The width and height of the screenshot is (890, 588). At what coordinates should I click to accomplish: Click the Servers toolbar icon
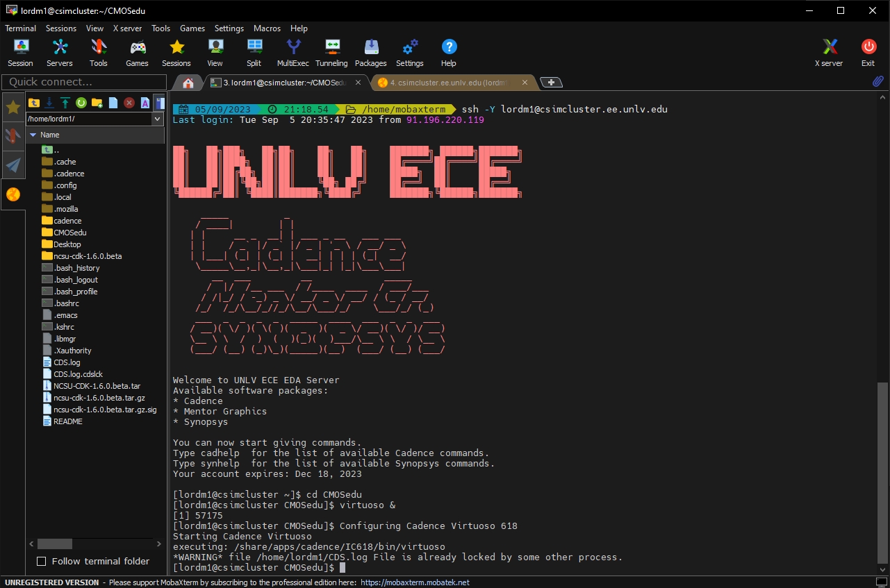60,53
